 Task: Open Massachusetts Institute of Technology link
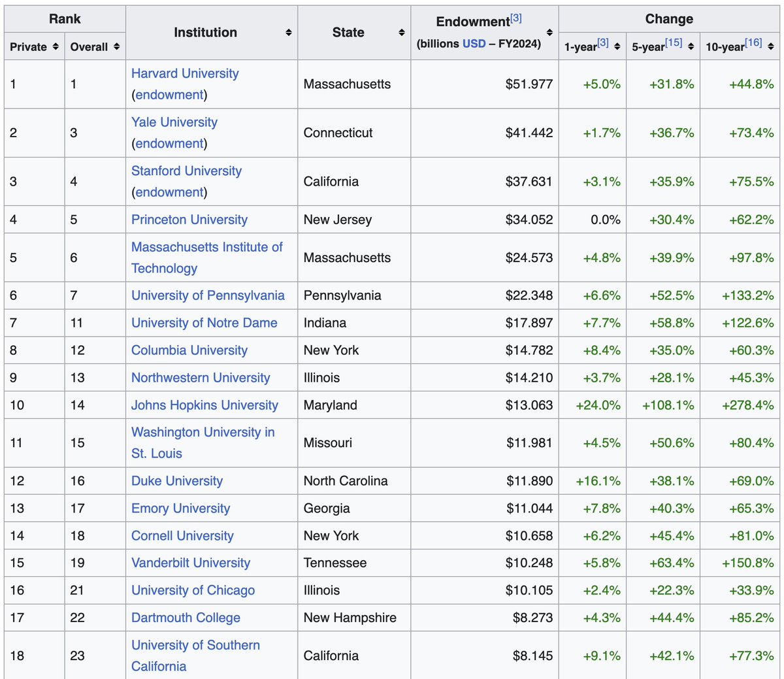(207, 257)
